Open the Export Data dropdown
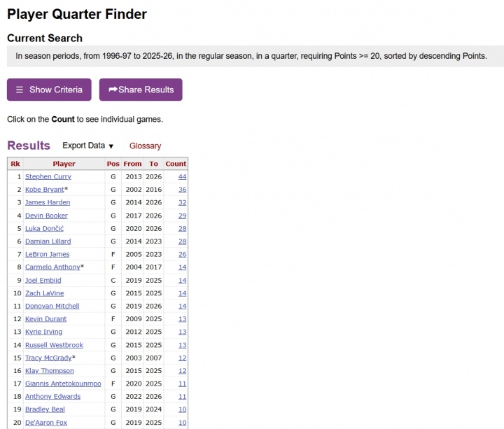Image resolution: width=504 pixels, height=429 pixels. (x=87, y=146)
